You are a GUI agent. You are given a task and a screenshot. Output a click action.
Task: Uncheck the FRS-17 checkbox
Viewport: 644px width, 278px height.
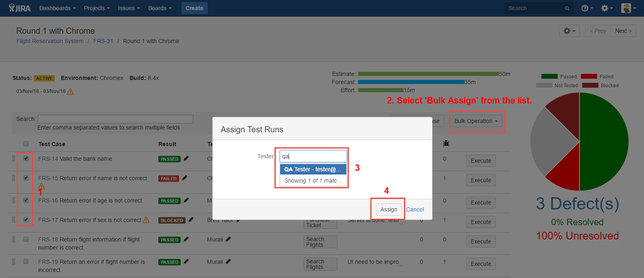pyautogui.click(x=26, y=220)
